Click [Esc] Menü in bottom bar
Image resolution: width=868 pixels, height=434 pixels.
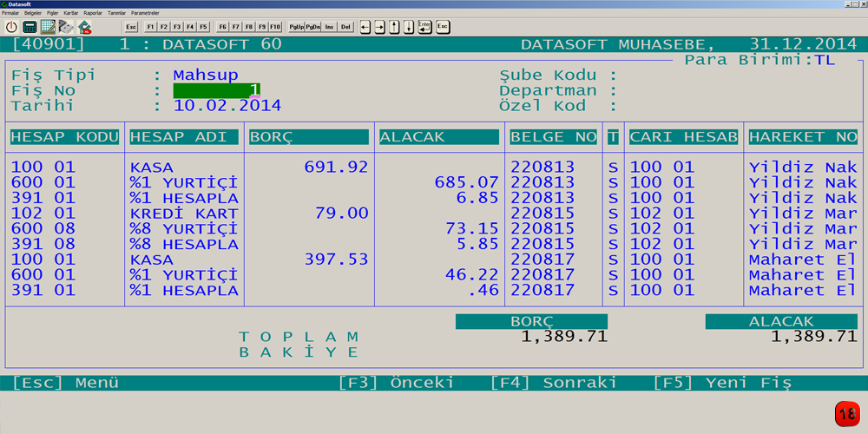point(65,383)
